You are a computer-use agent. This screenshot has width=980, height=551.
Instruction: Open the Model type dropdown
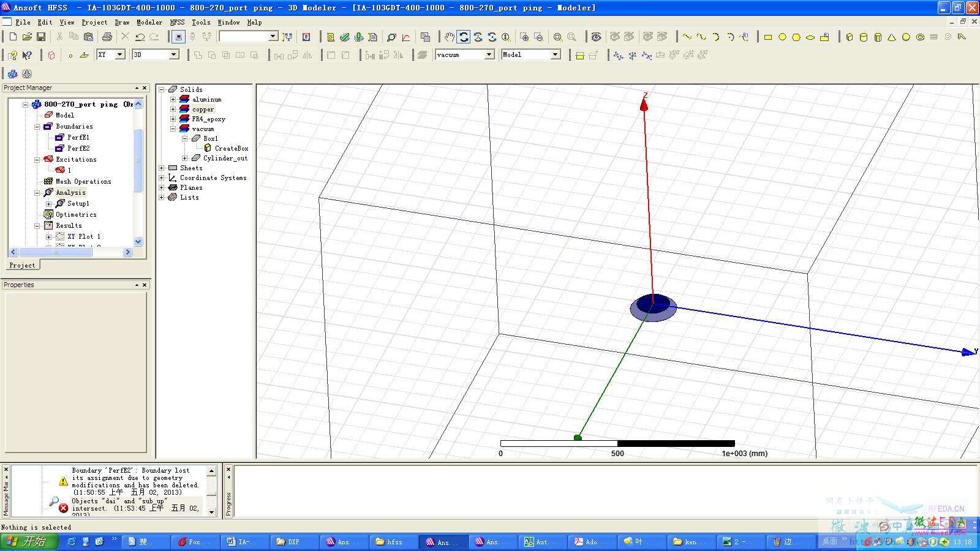[x=555, y=54]
